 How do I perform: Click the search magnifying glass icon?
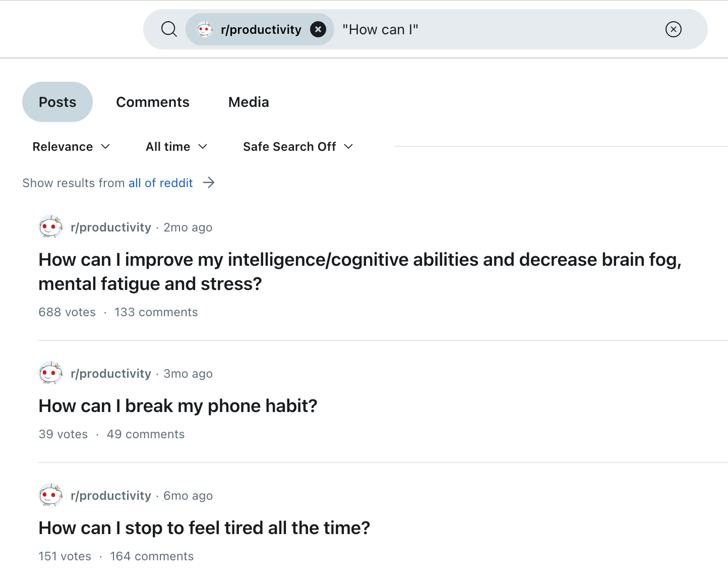pos(169,29)
